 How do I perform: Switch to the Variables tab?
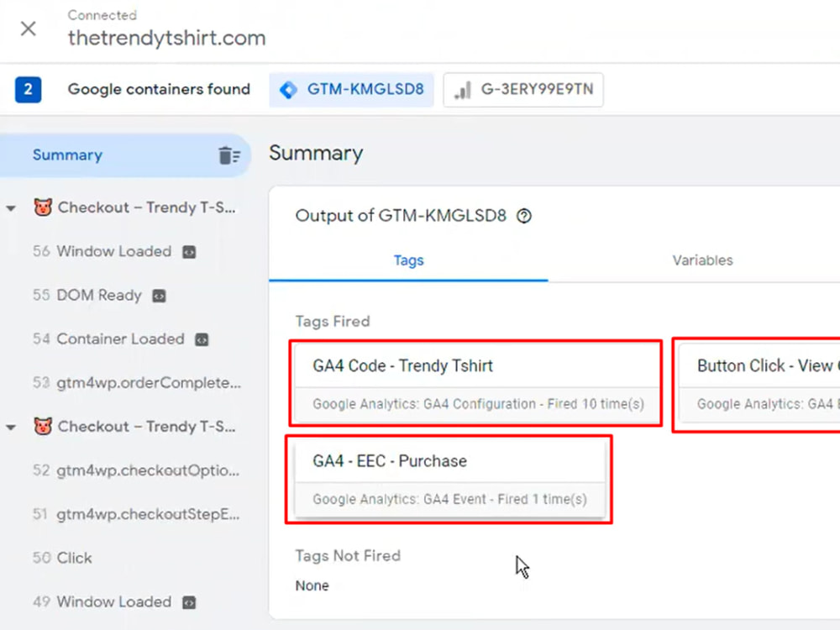point(702,261)
